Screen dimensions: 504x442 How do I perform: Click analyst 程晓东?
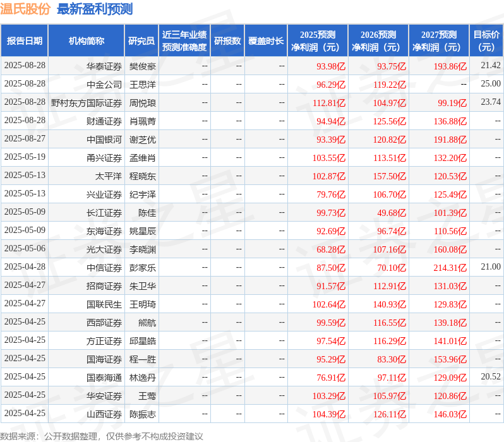click(x=142, y=176)
